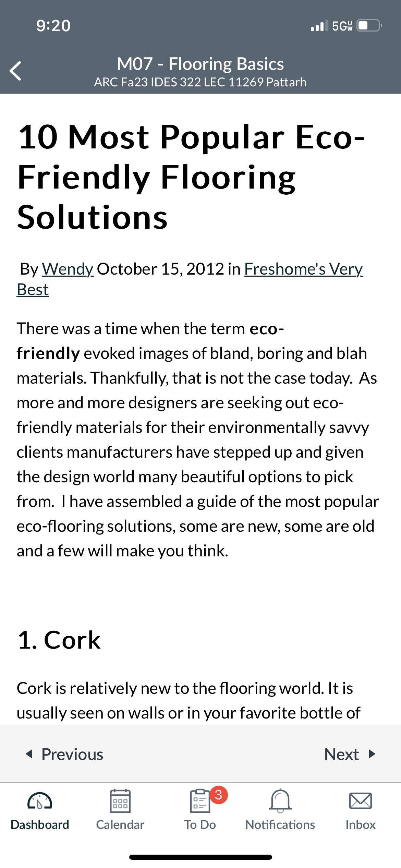The image size is (401, 868).
Task: Go to the Next module item
Action: click(350, 754)
